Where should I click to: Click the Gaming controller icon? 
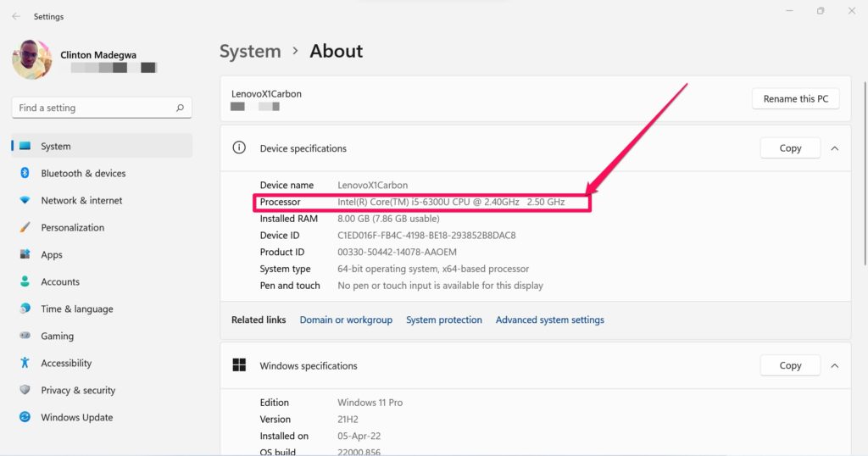pyautogui.click(x=25, y=336)
